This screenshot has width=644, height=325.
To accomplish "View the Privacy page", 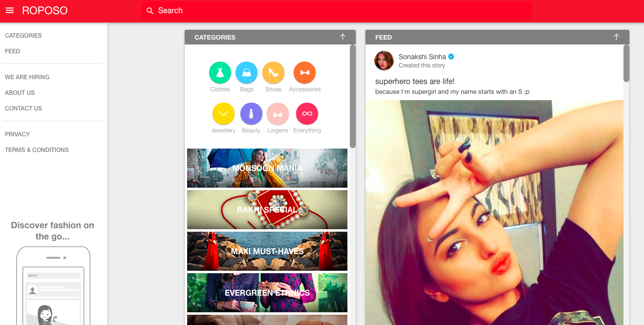I will [18, 134].
